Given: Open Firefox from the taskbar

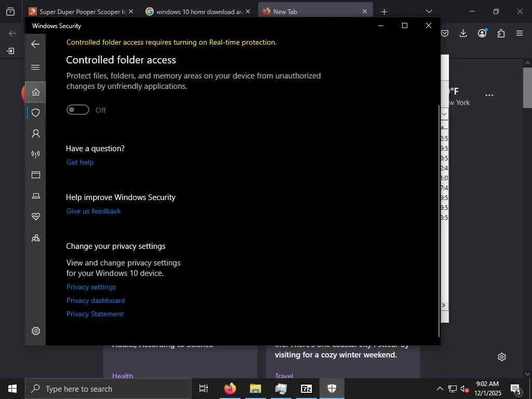Looking at the screenshot, I should tap(230, 389).
